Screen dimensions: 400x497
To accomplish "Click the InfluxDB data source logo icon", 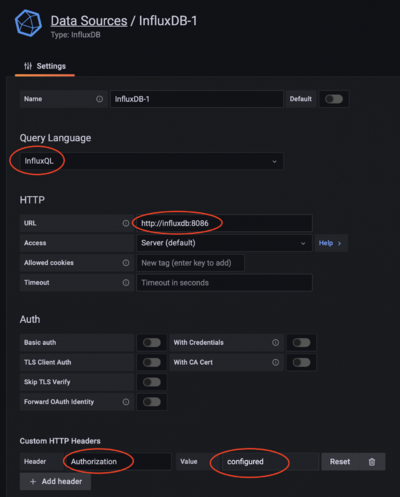I will [28, 23].
